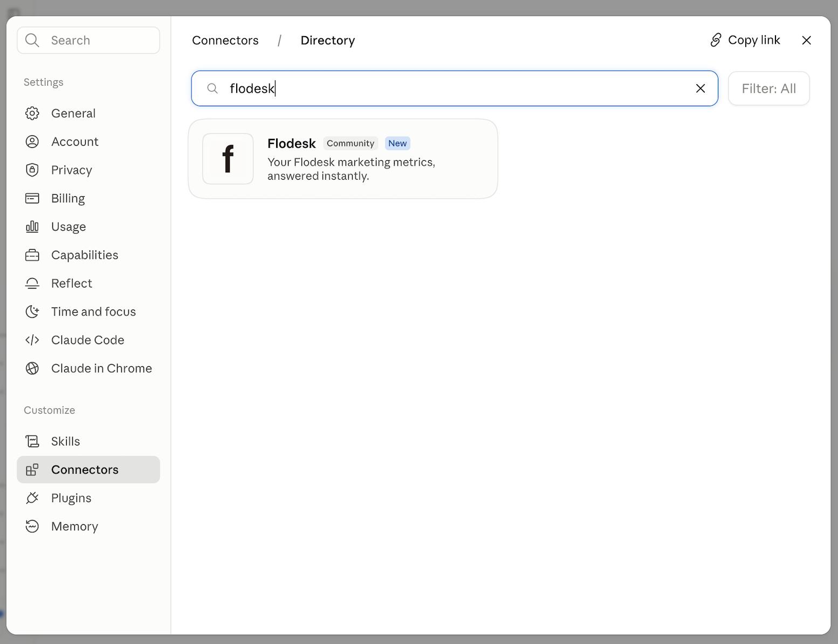Click the Billing card icon
838x644 pixels.
32,198
